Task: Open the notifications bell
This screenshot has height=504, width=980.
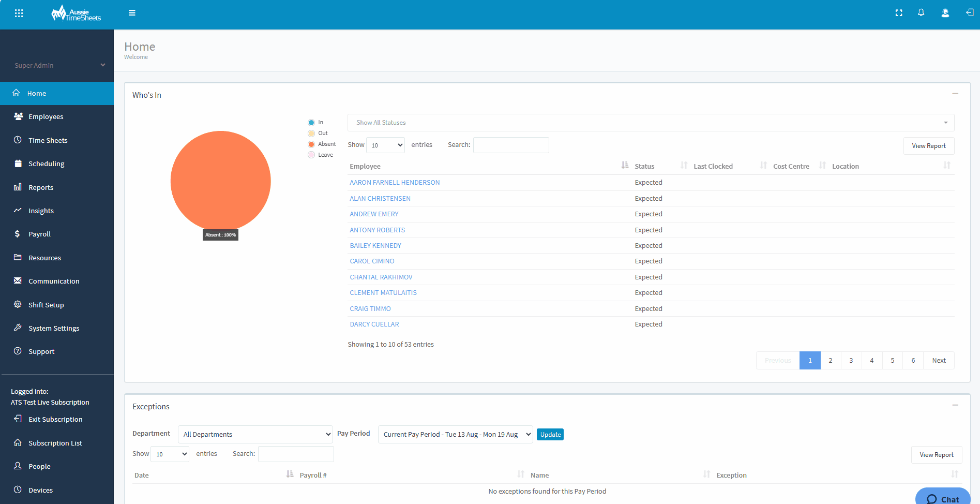Action: (x=921, y=13)
